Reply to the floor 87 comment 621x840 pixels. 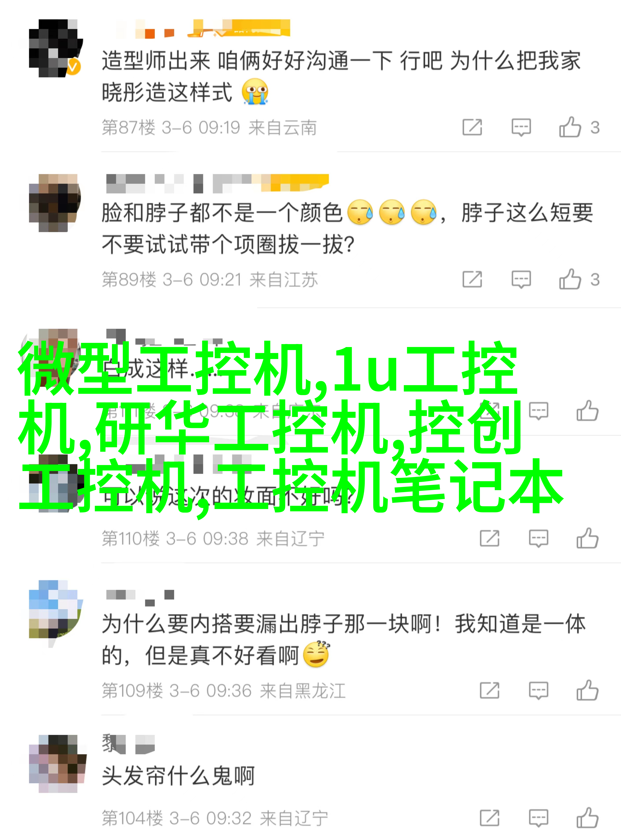pos(521,127)
